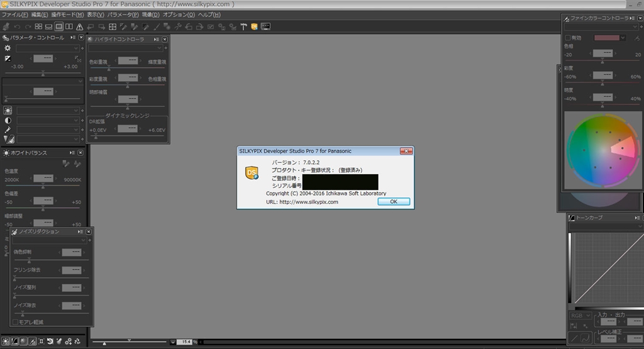644x349 pixels.
Task: Open the ヘルプ(H) menu
Action: pos(209,15)
